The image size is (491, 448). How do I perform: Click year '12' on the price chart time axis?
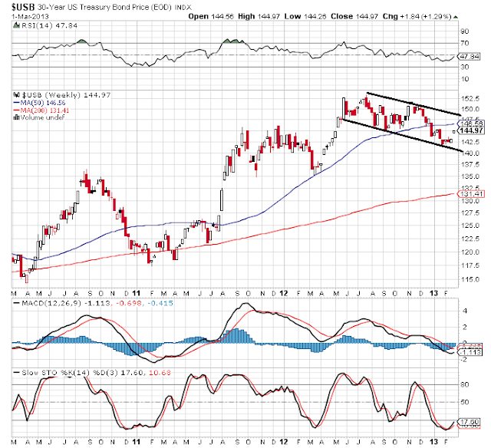[283, 293]
